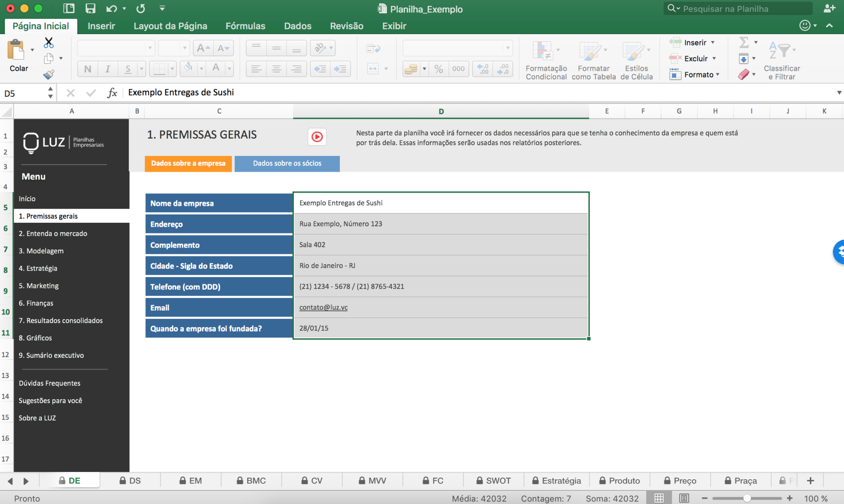Click the insert function fx icon

coord(112,92)
